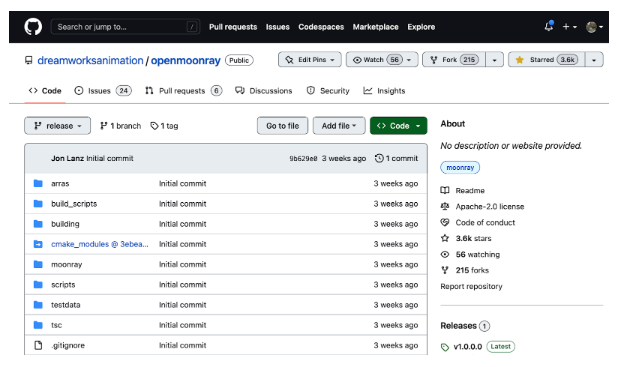Image resolution: width=621 pixels, height=367 pixels.
Task: Switch to the Code tab
Action: [45, 91]
